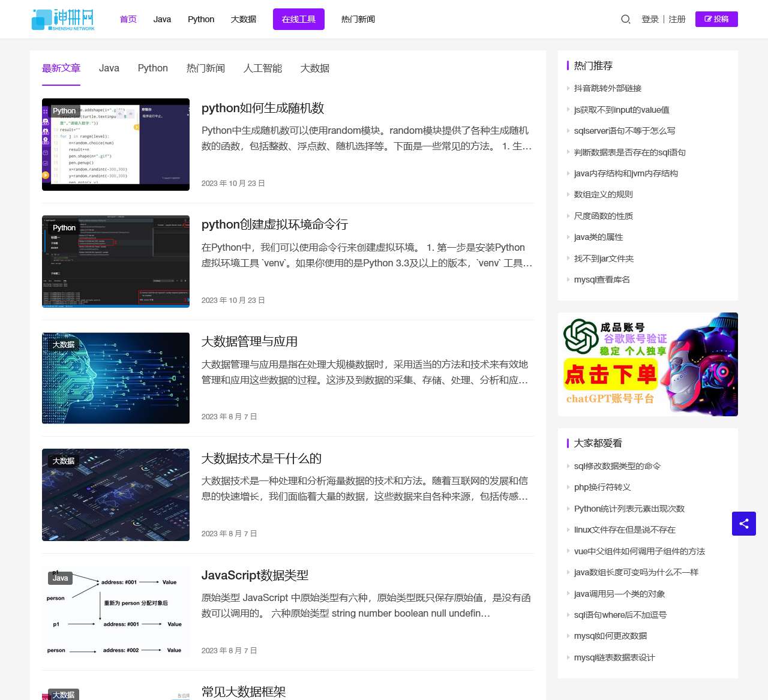Click the Python badge on first article thumbnail
This screenshot has height=700, width=768.
point(64,111)
